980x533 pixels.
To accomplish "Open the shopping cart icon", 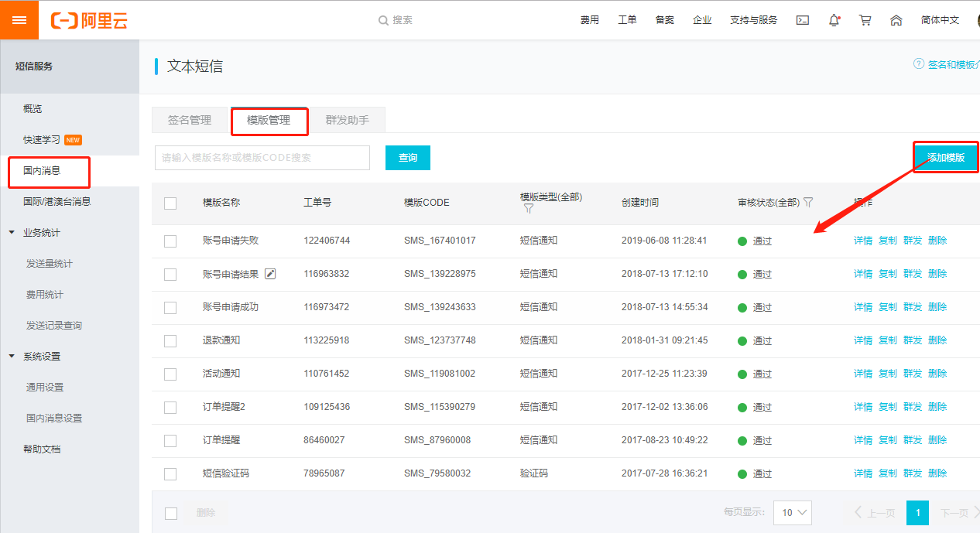I will click(865, 20).
